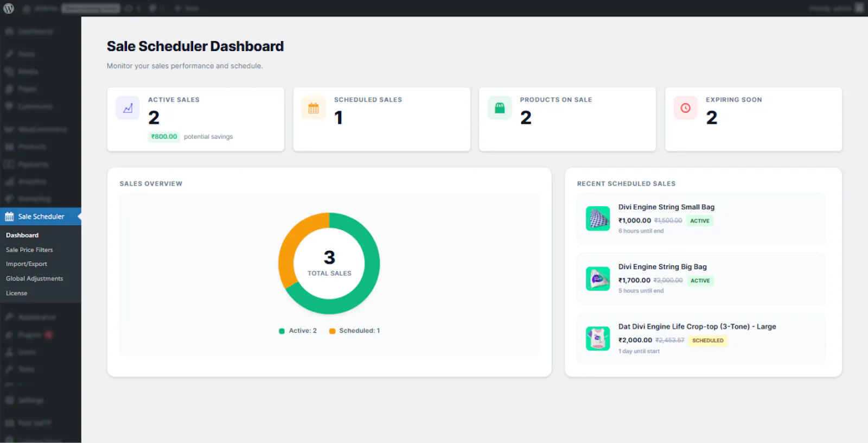Image resolution: width=868 pixels, height=443 pixels.
Task: Open the Sale Scheduler menu in the sidebar
Action: [41, 217]
